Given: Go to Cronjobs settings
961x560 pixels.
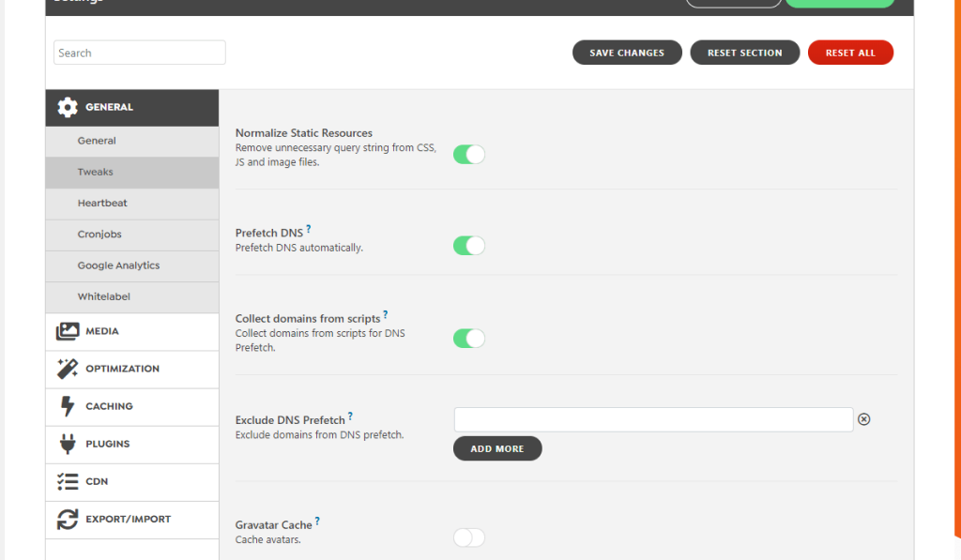Looking at the screenshot, I should coord(131,235).
